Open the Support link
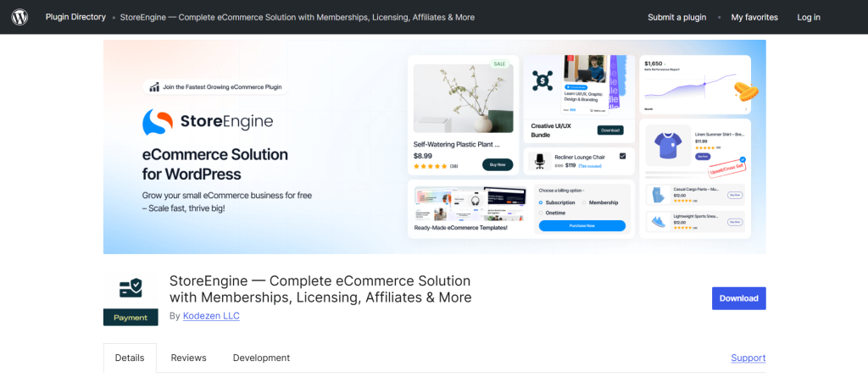This screenshot has width=868, height=377. 748,358
